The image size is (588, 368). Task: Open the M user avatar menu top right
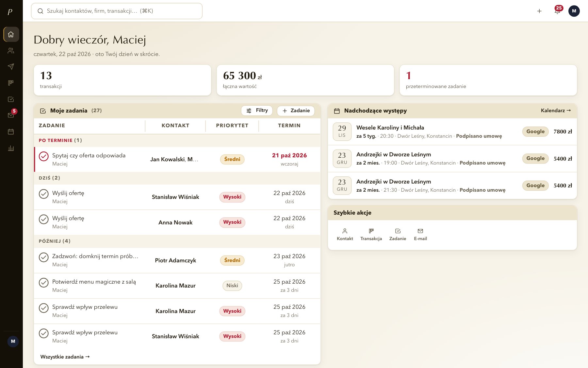tap(574, 11)
